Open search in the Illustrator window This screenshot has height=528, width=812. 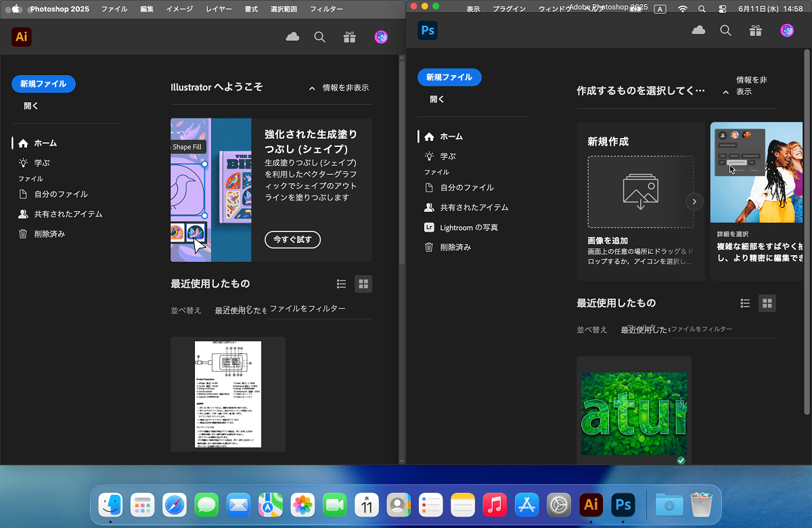click(320, 37)
